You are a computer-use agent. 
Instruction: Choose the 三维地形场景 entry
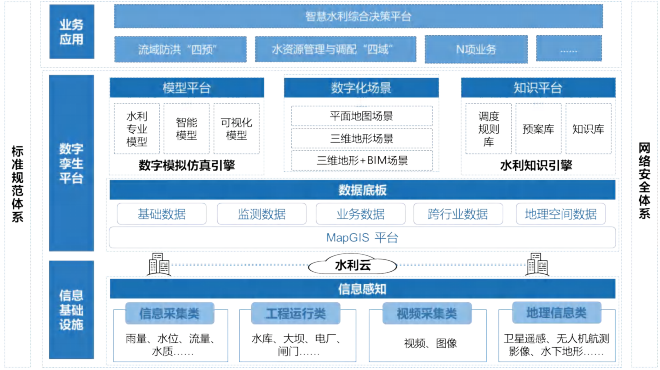[362, 138]
